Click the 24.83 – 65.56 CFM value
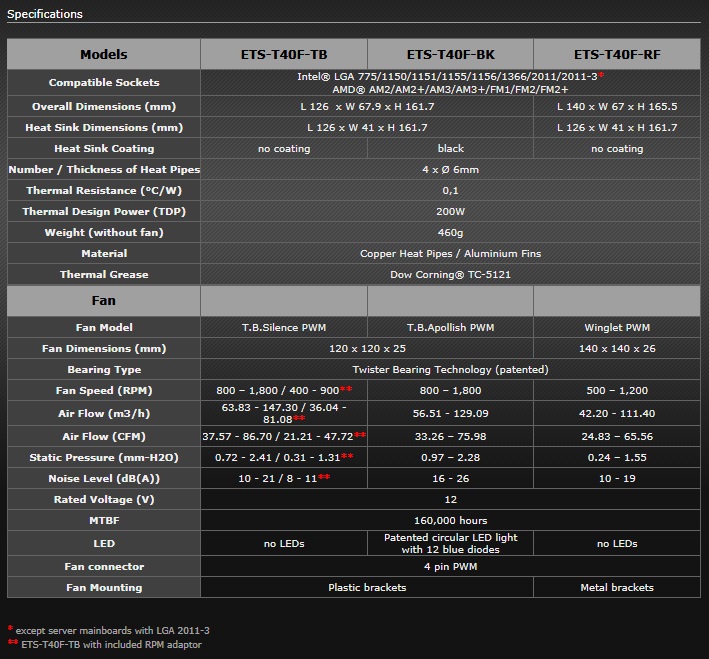 (617, 436)
